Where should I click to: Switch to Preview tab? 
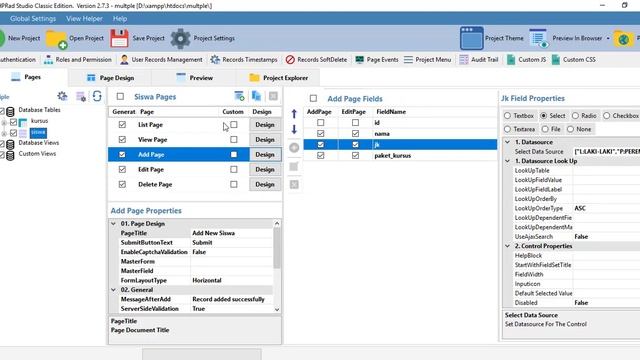click(x=195, y=78)
